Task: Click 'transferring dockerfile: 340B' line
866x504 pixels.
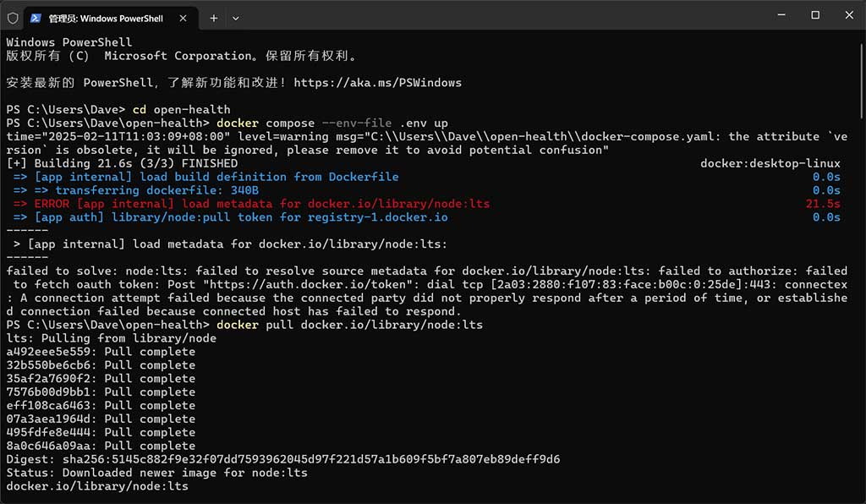Action: 136,190
